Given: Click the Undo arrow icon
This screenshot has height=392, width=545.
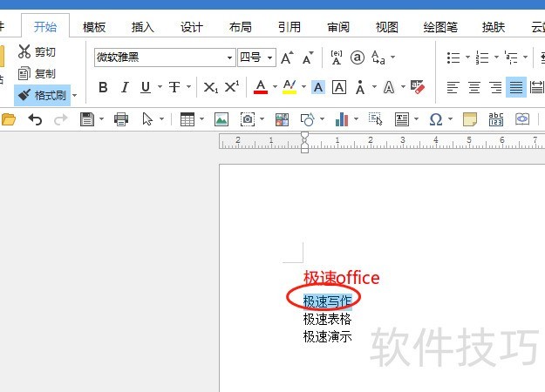Looking at the screenshot, I should click(x=35, y=119).
